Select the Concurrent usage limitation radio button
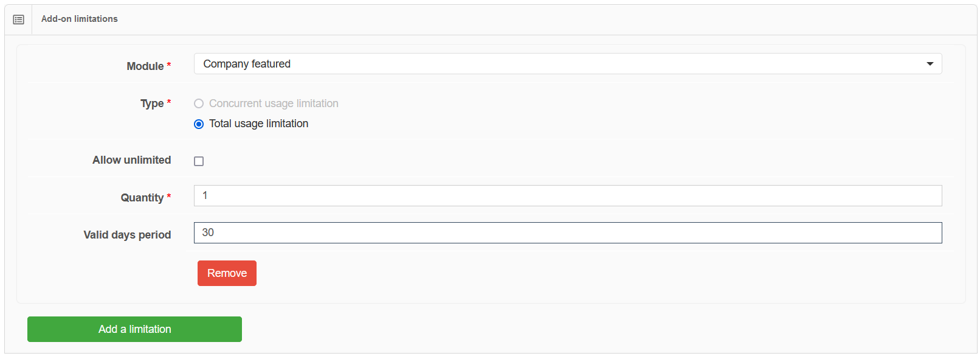Screen dimensions: 980x356 [199, 103]
